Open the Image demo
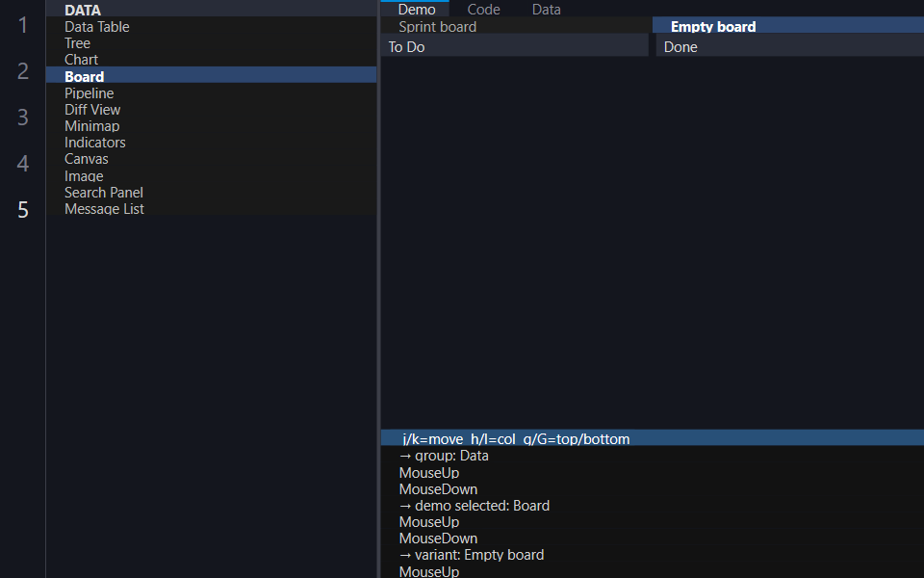This screenshot has width=924, height=578. 211,175
